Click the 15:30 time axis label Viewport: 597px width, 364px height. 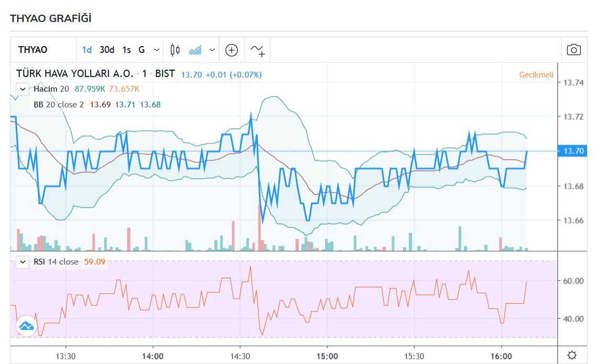(x=414, y=356)
